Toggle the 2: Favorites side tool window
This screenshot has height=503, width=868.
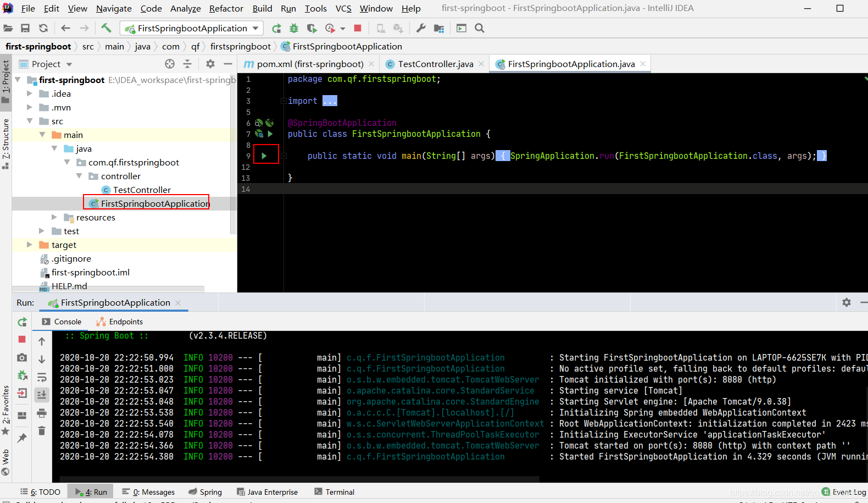coord(5,410)
